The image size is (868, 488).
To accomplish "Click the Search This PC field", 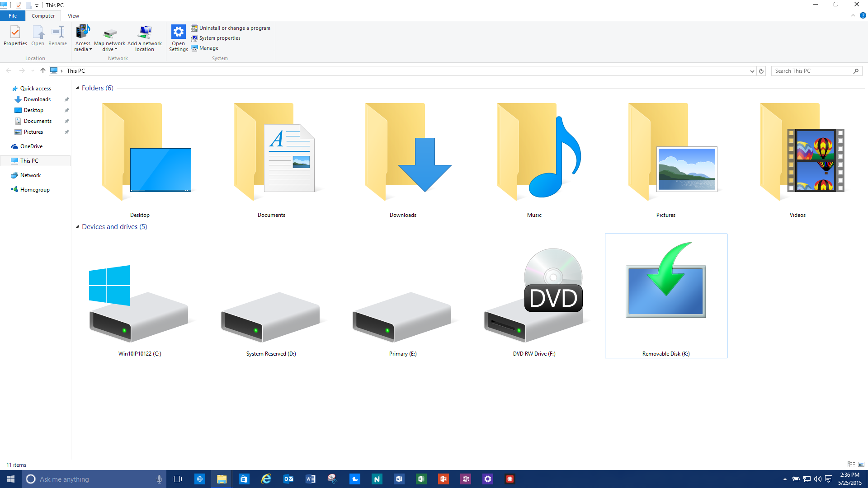I will [x=812, y=71].
